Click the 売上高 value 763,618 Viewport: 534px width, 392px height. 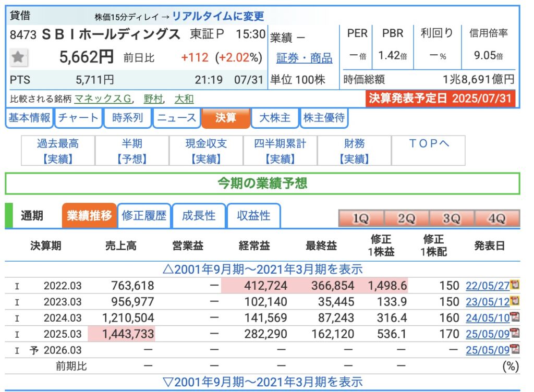pyautogui.click(x=133, y=286)
